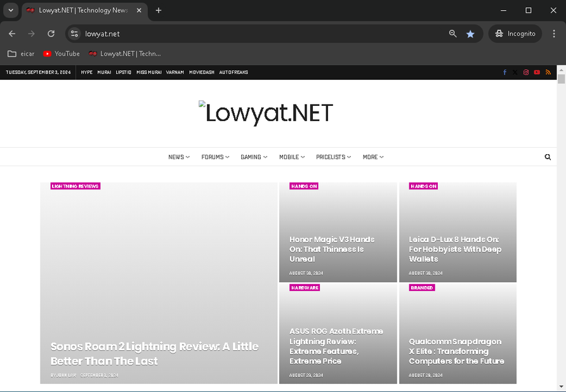This screenshot has width=566, height=392.
Task: Click the scrollbar up arrow
Action: point(561,69)
